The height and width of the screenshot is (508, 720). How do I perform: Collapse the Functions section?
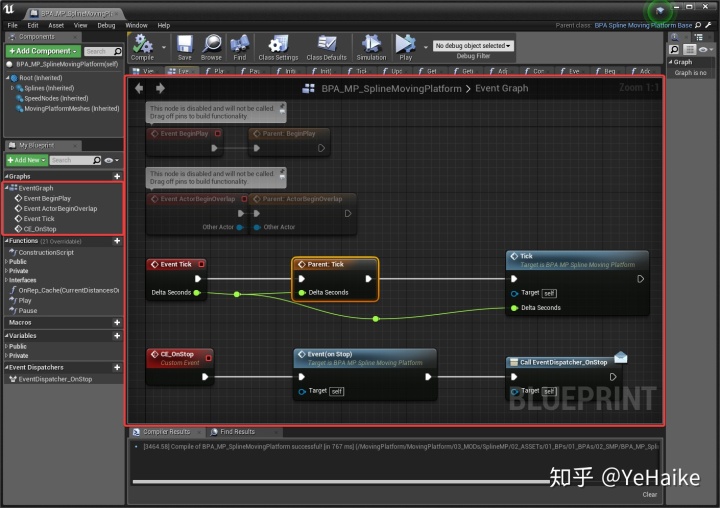pyautogui.click(x=6, y=241)
